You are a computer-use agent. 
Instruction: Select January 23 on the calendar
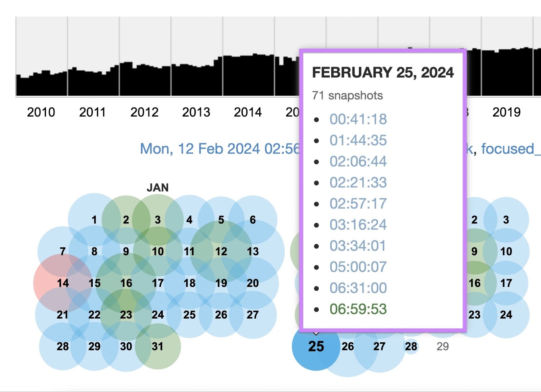pyautogui.click(x=125, y=315)
